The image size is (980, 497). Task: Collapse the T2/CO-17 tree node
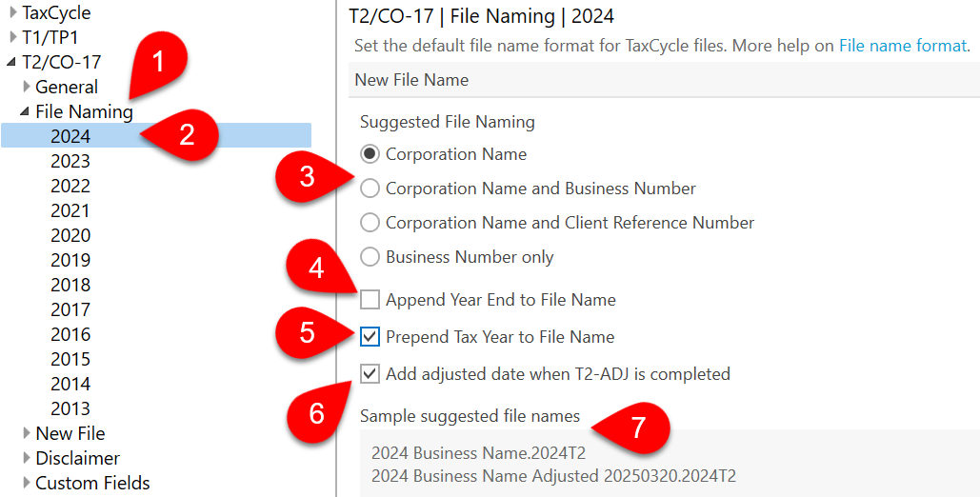pos(11,63)
